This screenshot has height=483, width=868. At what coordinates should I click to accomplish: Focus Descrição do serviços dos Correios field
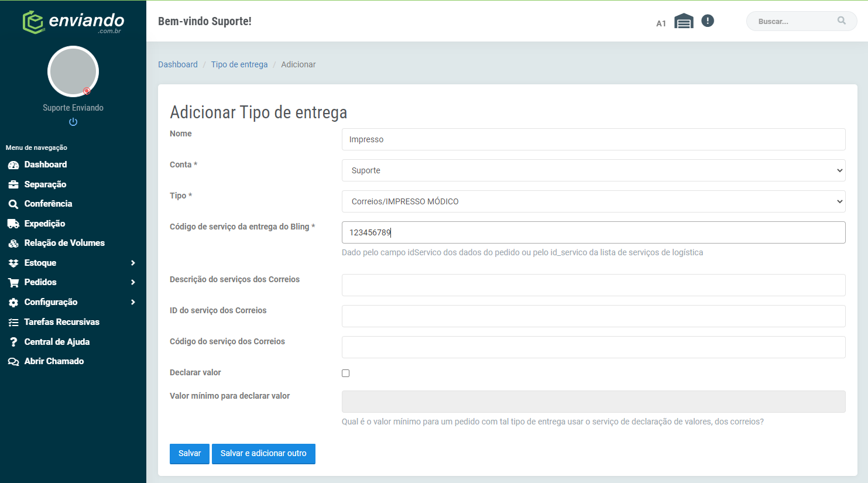click(593, 285)
